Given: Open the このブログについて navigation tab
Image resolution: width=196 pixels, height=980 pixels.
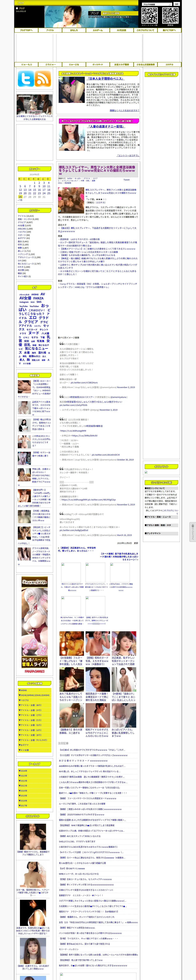Looking at the screenshot, I should (145, 30).
